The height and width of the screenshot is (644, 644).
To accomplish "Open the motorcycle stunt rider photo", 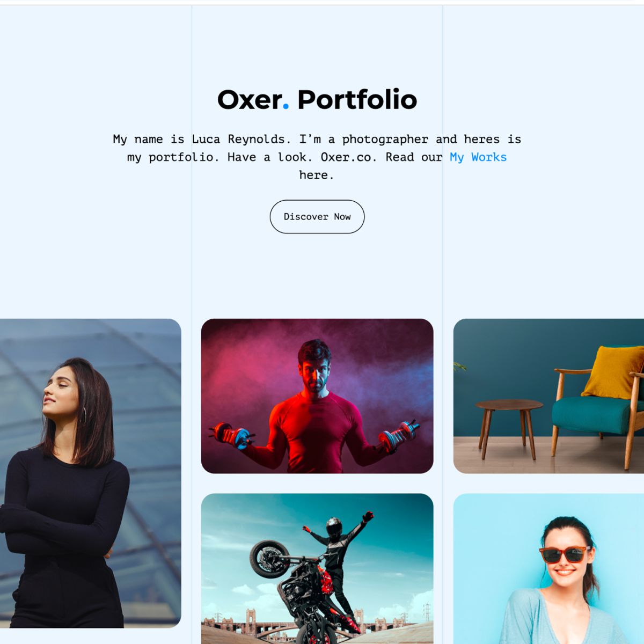I will 317,569.
